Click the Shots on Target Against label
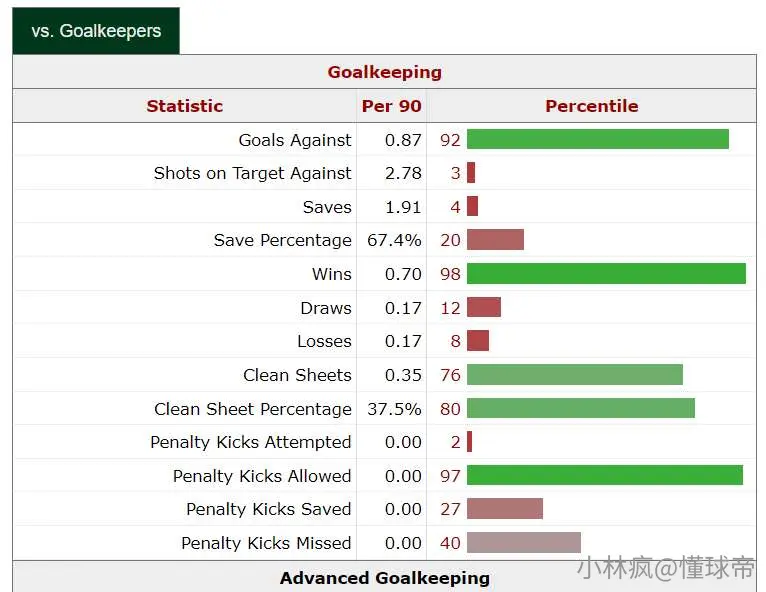The image size is (766, 592). click(x=253, y=173)
